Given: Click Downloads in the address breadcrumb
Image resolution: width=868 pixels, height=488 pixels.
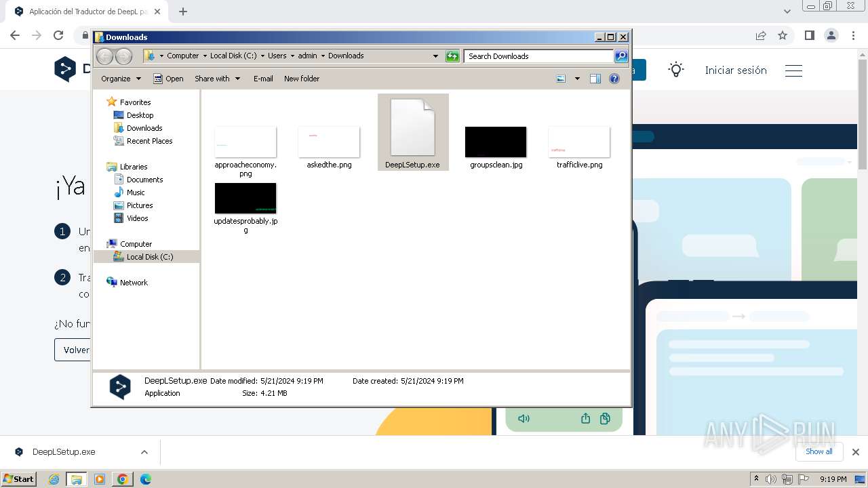Looking at the screenshot, I should 346,56.
